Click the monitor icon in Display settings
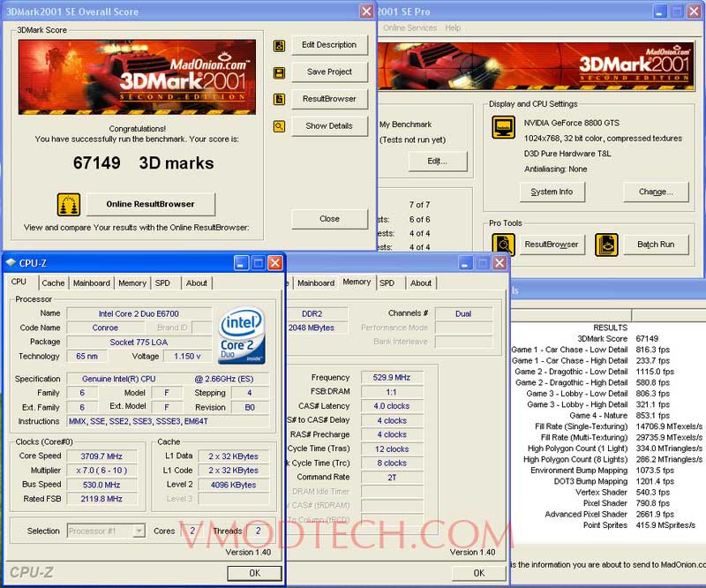Screen dimensions: 706x588 [503, 127]
